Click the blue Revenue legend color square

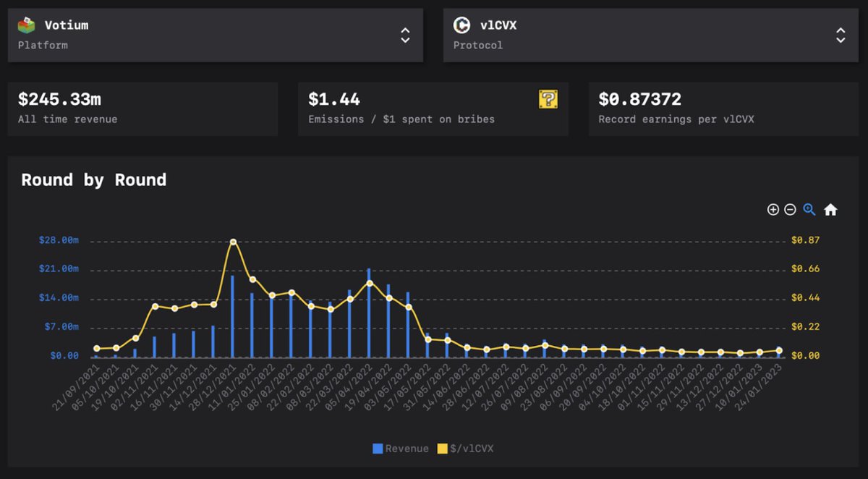378,449
